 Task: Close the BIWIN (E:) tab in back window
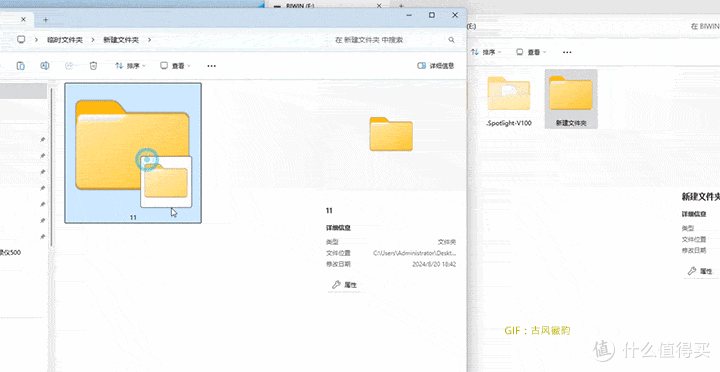pos(379,6)
